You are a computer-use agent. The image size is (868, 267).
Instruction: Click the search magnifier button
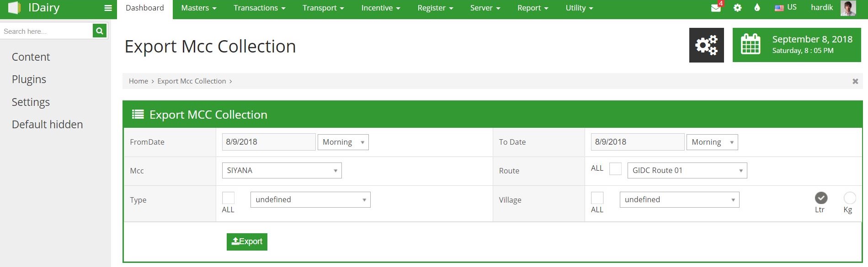coord(99,31)
